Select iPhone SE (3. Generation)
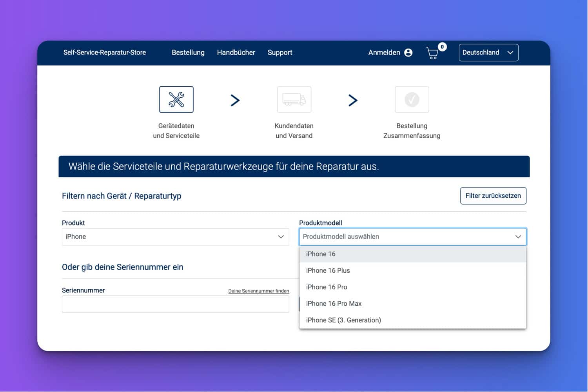This screenshot has width=588, height=392. [x=413, y=320]
